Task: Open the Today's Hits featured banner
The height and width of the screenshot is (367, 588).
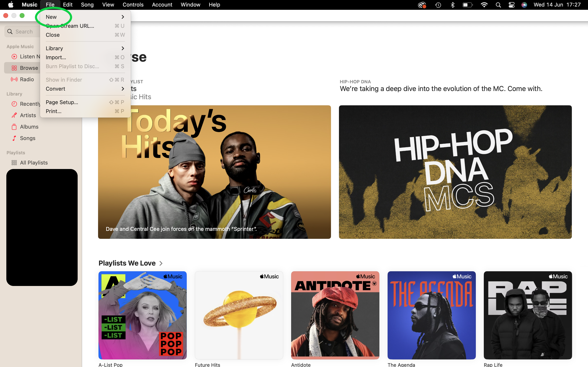Action: 215,172
